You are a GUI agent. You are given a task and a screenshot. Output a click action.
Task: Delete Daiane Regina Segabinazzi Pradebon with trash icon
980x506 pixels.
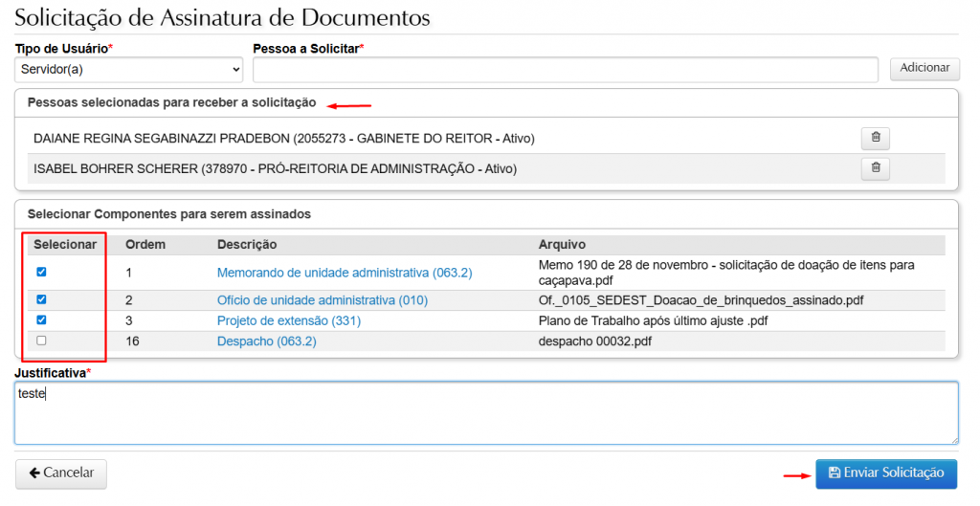pyautogui.click(x=875, y=139)
